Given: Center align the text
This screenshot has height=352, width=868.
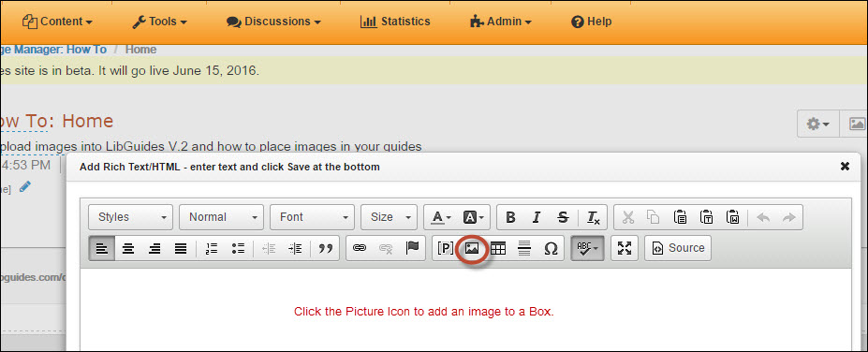Looking at the screenshot, I should click(128, 248).
